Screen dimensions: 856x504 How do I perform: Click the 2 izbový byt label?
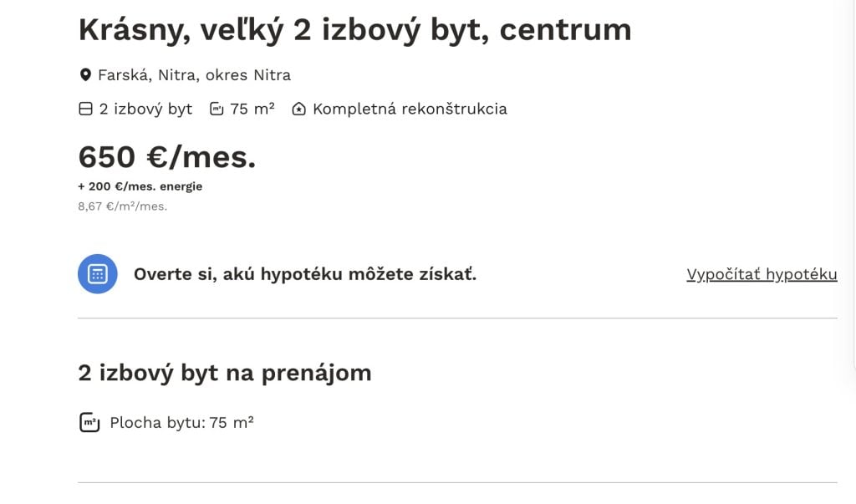tap(144, 109)
